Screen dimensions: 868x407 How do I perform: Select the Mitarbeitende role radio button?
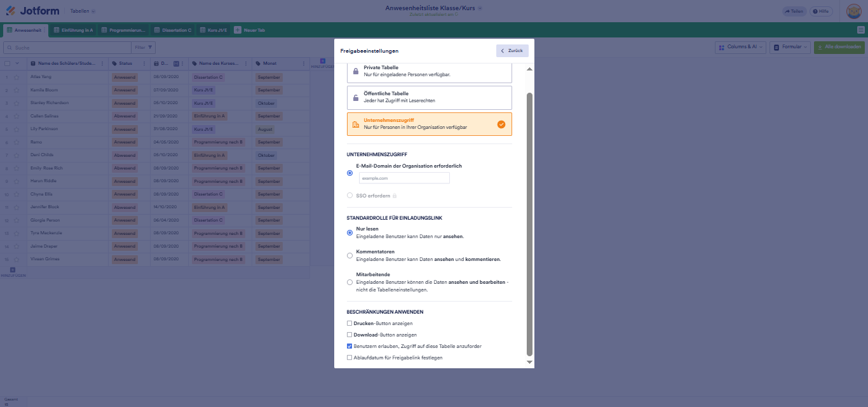(349, 282)
